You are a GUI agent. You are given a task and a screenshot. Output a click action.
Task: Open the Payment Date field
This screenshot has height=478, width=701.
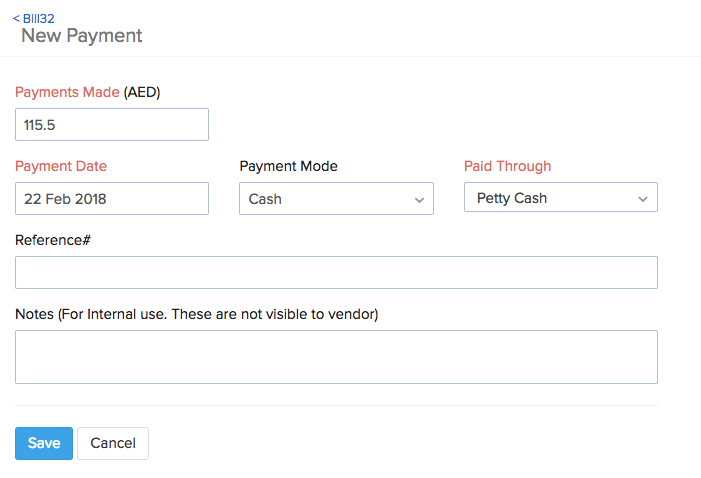[x=112, y=199]
